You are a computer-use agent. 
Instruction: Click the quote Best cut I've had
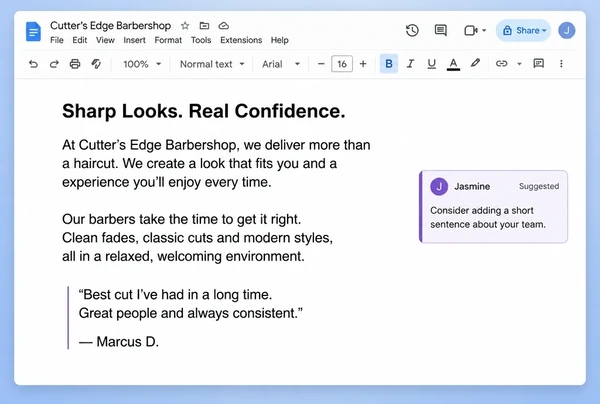coord(191,304)
